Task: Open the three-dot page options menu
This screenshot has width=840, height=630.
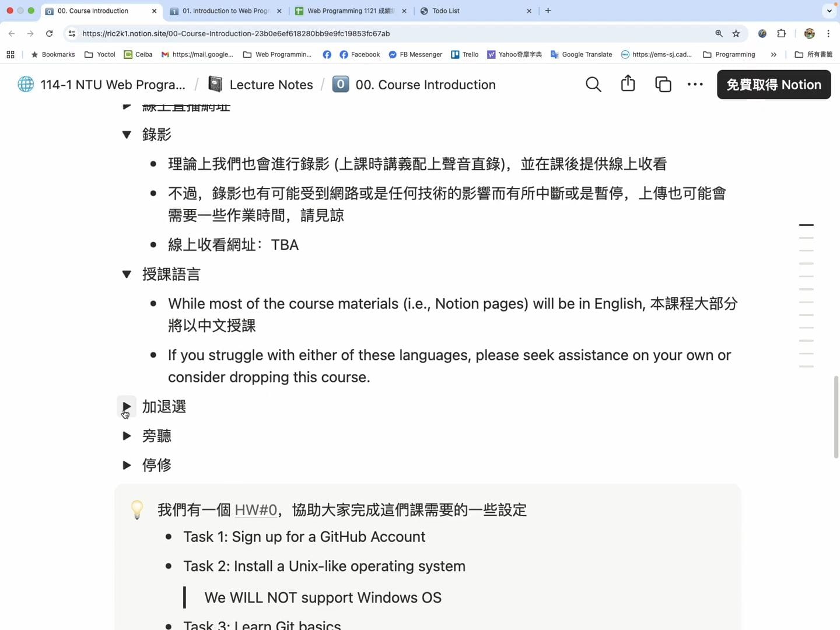Action: tap(695, 85)
